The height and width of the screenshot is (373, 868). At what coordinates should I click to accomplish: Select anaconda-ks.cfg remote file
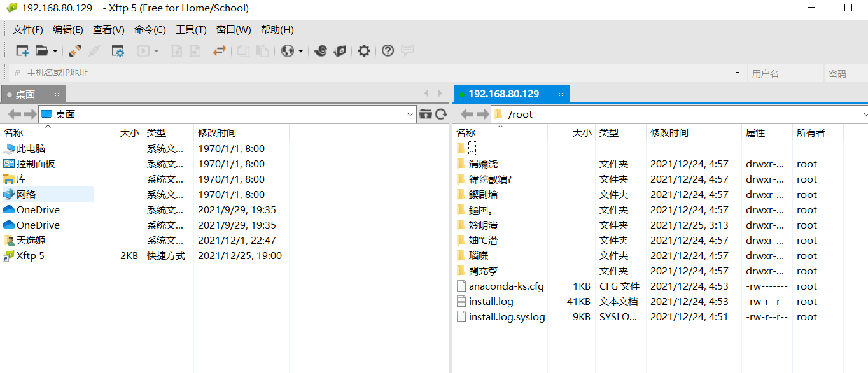tap(507, 286)
